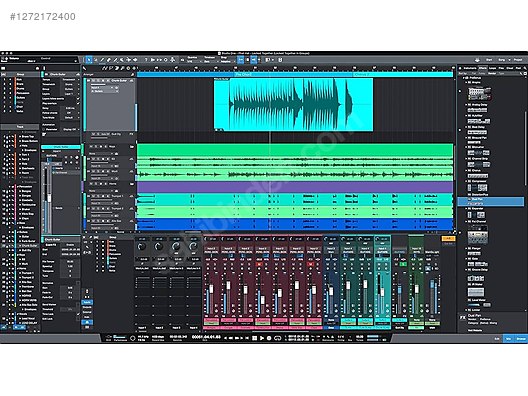Open the Instruments browser tab
Viewport: 528px width, 396px height.
[470, 68]
